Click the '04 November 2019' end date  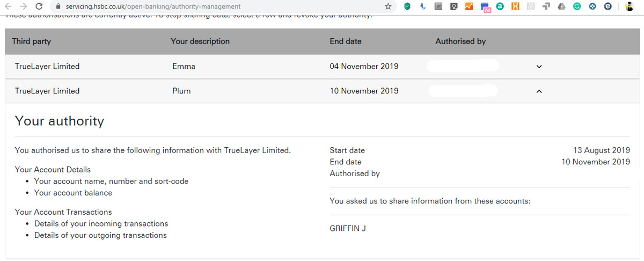click(x=364, y=67)
